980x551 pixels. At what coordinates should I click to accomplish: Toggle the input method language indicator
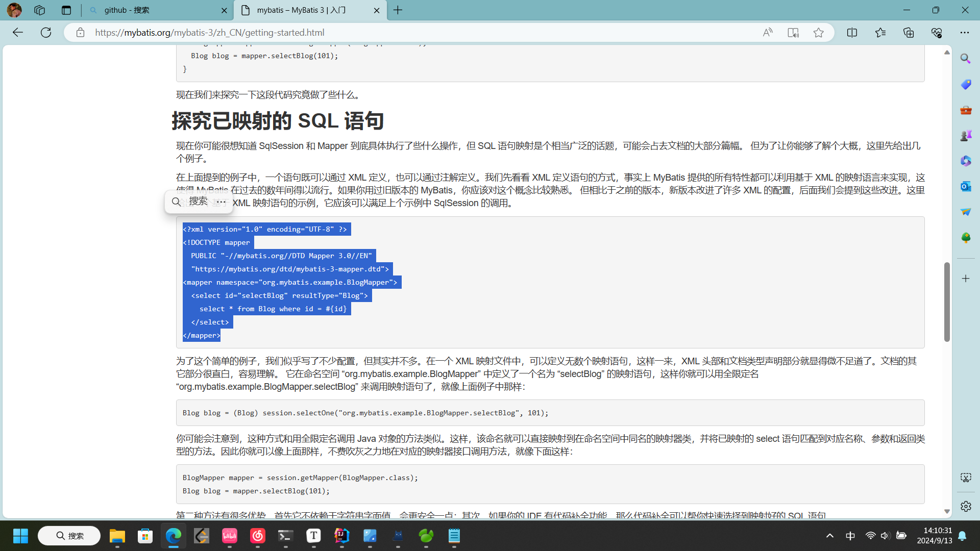click(x=850, y=536)
